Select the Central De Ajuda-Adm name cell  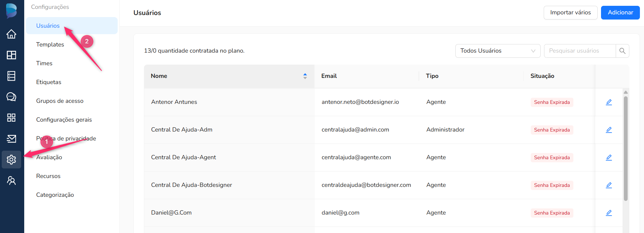pos(229,130)
